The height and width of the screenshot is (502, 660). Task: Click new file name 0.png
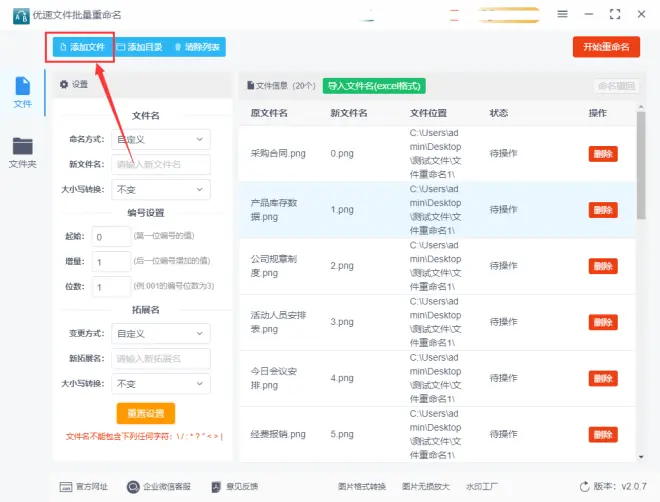[x=342, y=154]
